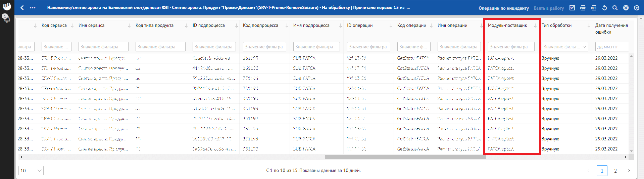Click the horizontal scrollbar thumb under the table

tap(405, 157)
